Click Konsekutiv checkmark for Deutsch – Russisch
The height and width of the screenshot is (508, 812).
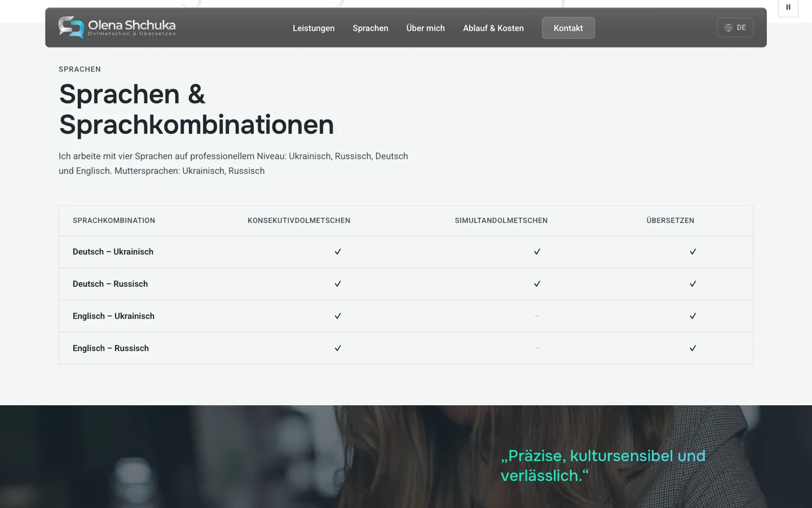(x=337, y=283)
